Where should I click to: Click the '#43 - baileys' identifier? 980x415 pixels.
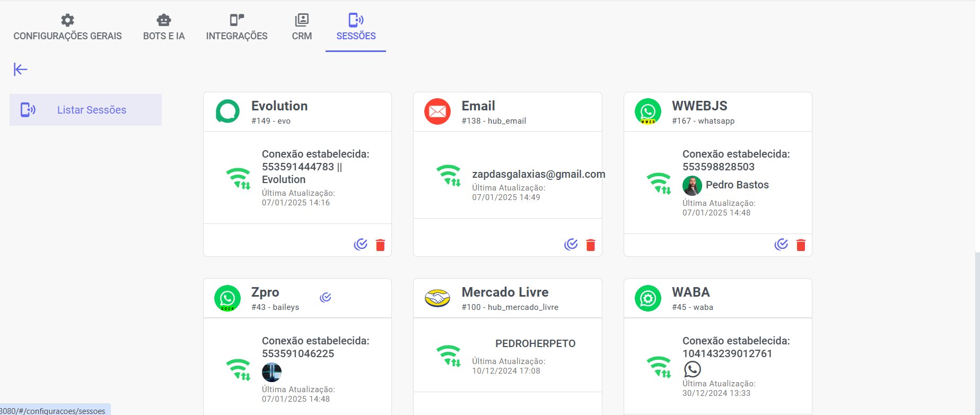point(275,307)
